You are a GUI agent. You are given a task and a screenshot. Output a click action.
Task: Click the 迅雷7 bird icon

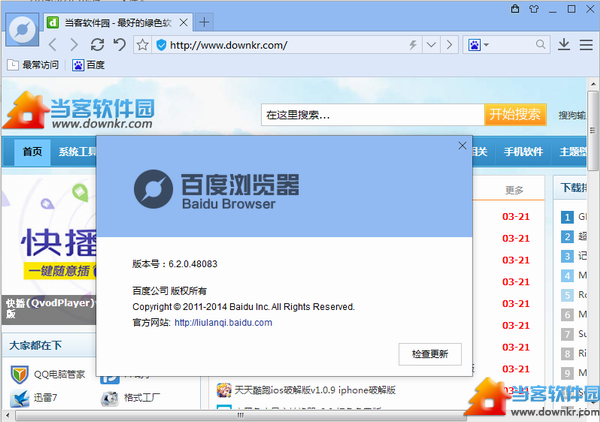20,398
